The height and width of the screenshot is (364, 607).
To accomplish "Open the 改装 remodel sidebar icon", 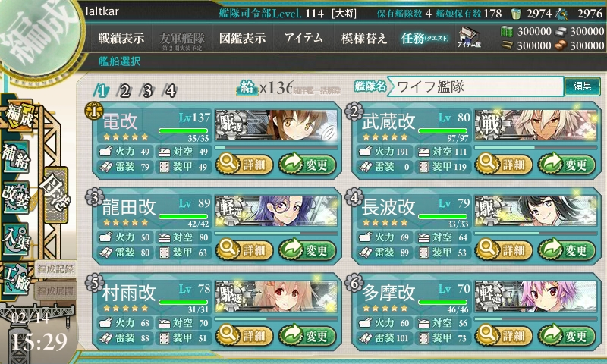I will pyautogui.click(x=16, y=197).
